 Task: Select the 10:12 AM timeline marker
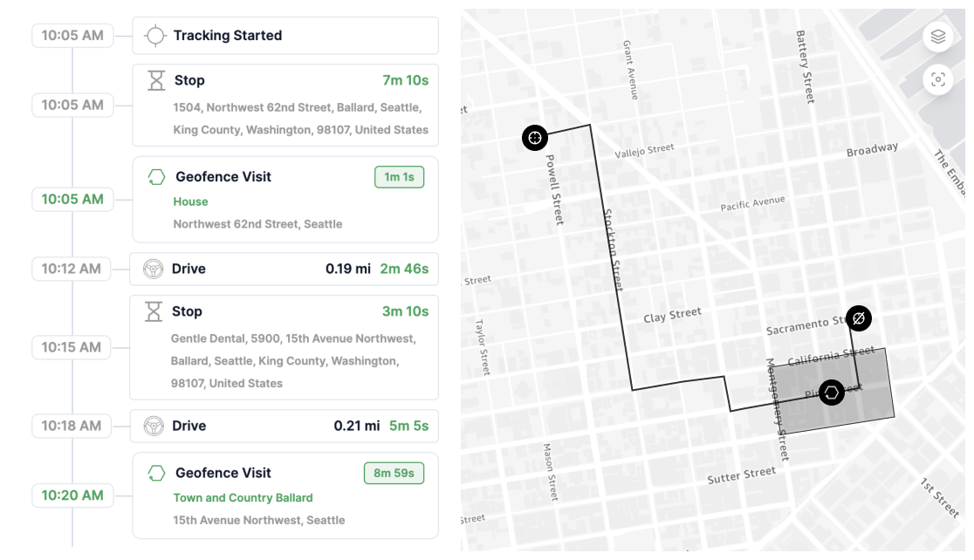click(72, 269)
